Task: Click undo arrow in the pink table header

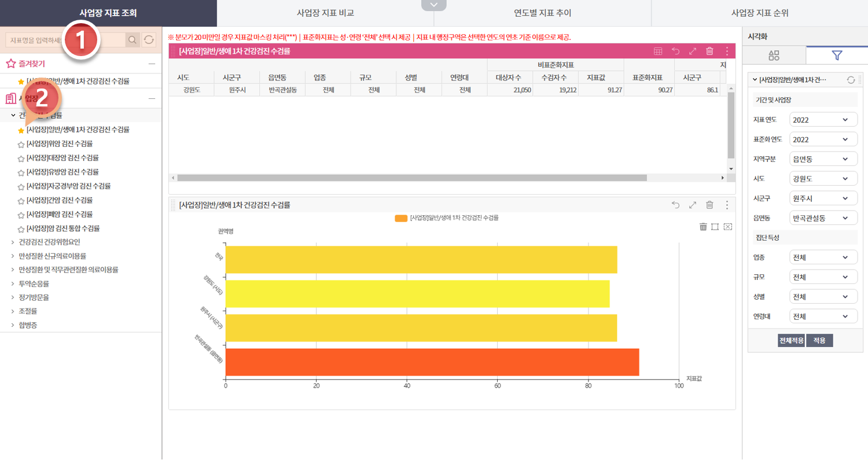Action: 675,51
